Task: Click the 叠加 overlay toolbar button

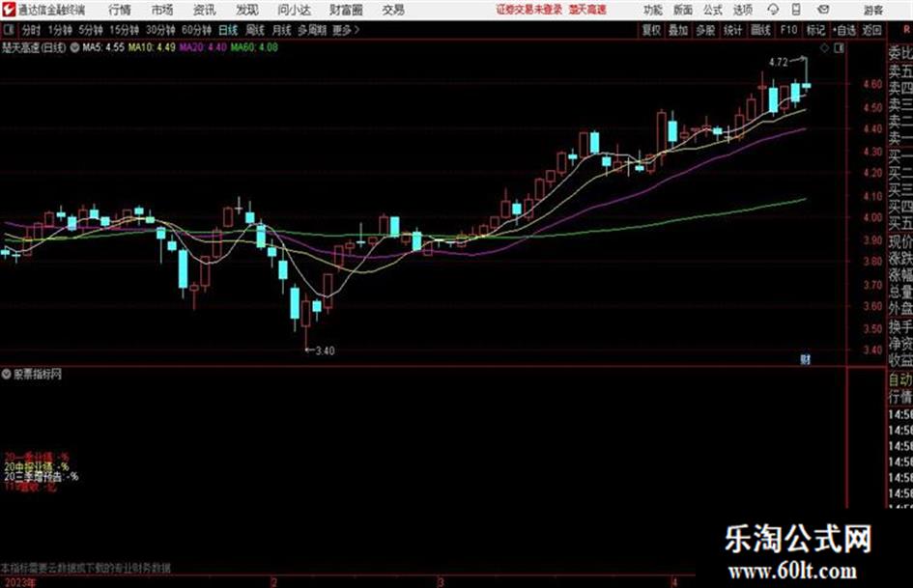Action: coord(678,30)
